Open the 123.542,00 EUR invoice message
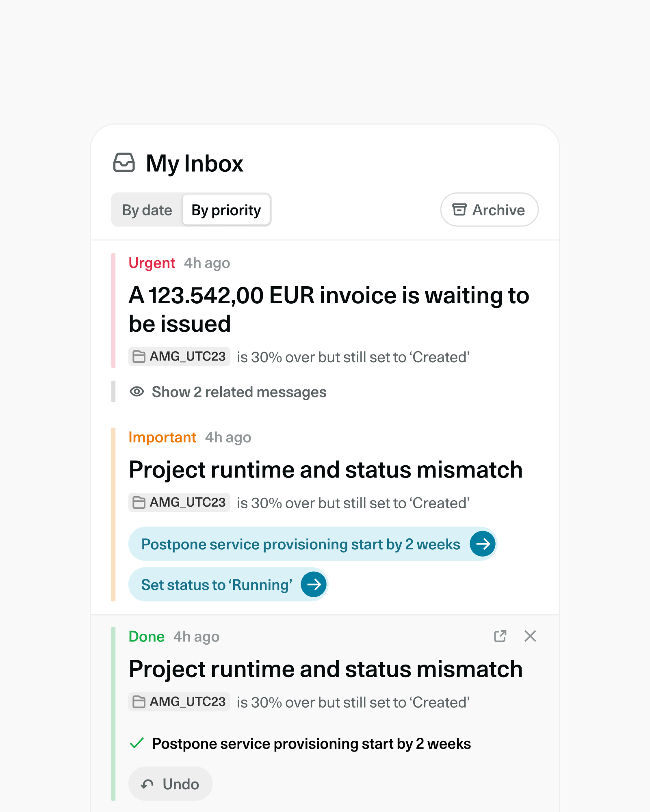This screenshot has width=650, height=812. 329,309
